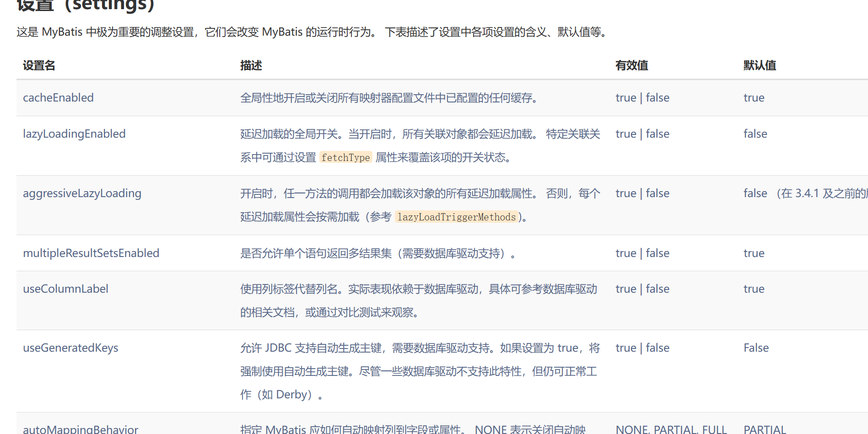Image resolution: width=868 pixels, height=434 pixels.
Task: Click 'true | false' in useColumnLabel row
Action: pos(642,289)
